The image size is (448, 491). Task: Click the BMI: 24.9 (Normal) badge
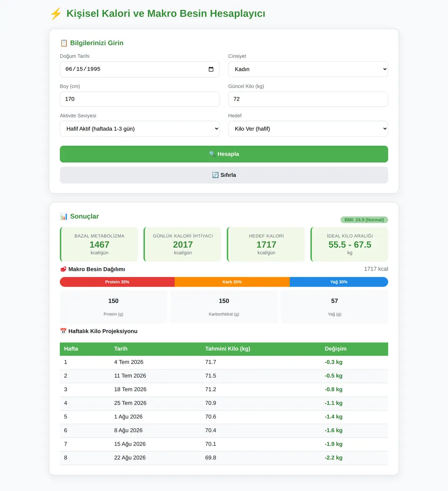(x=364, y=220)
